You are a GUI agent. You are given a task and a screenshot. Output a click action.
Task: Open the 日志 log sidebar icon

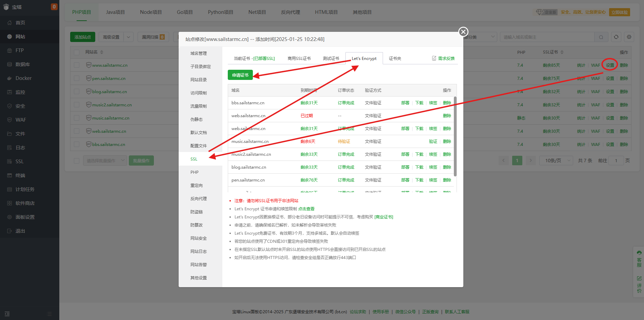[x=9, y=148]
